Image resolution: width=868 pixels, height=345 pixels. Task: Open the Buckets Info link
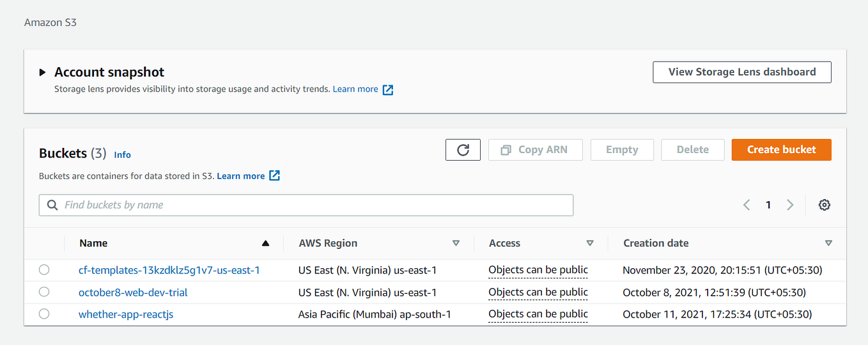(122, 155)
